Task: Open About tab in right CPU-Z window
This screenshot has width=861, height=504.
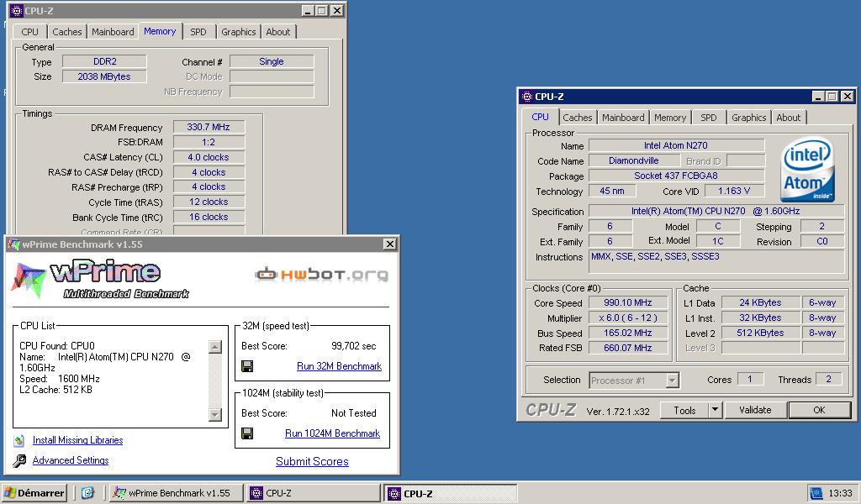Action: [788, 118]
